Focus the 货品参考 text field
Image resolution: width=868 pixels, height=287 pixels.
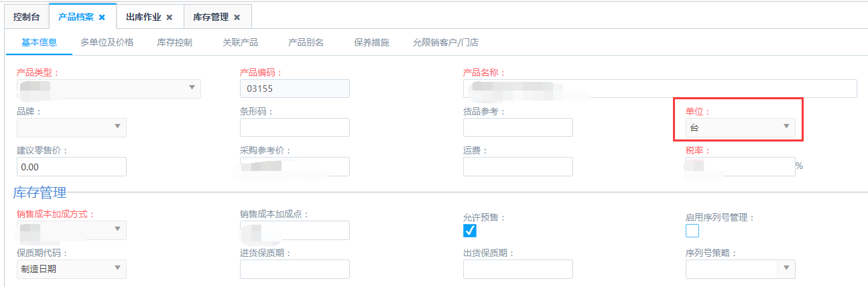click(517, 127)
